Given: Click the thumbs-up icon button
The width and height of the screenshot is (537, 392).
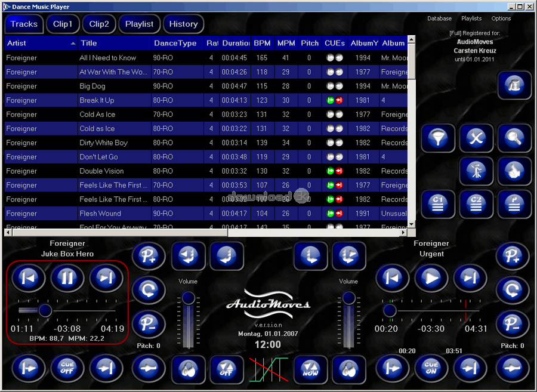Looking at the screenshot, I should [x=514, y=171].
